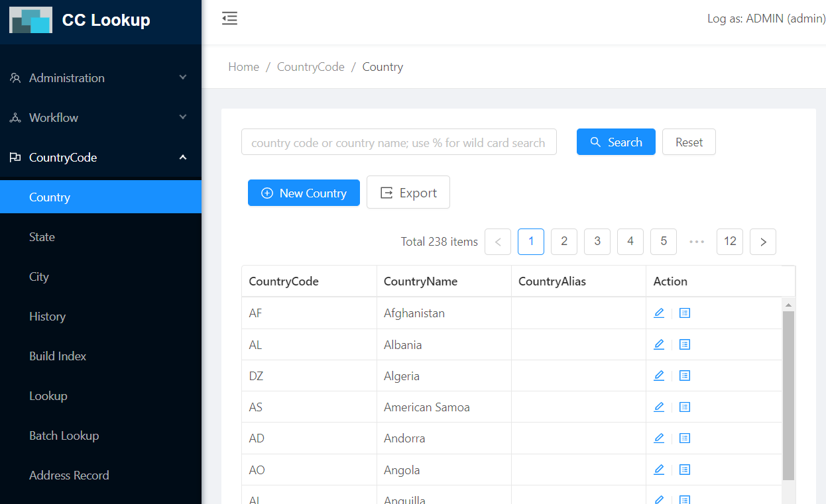Open the details list icon for Albania
Image resolution: width=826 pixels, height=504 pixels.
pos(685,344)
